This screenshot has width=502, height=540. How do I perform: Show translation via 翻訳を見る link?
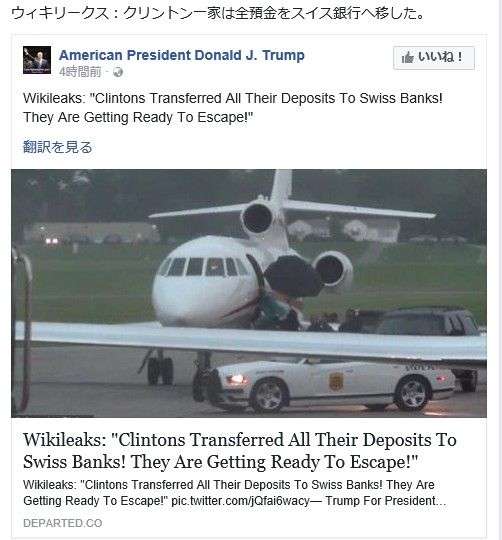57,147
